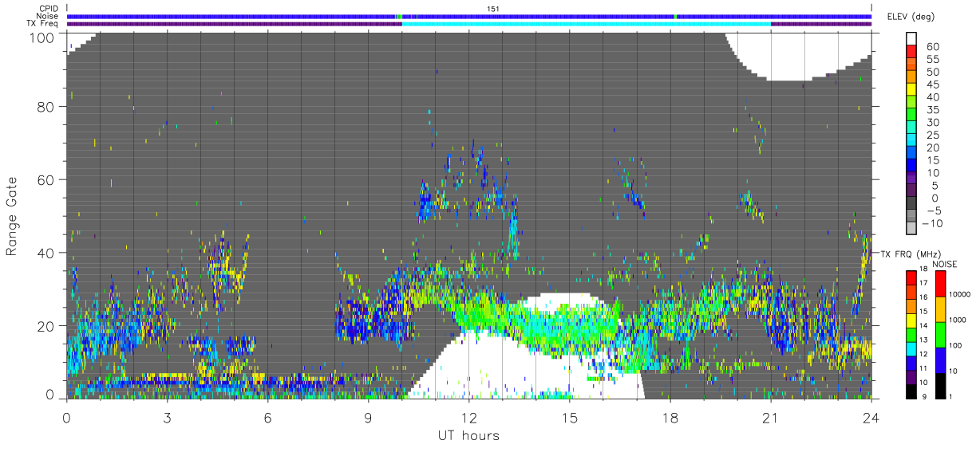
Task: Click the −5 label on ELEV colorbar
Action: 933,210
